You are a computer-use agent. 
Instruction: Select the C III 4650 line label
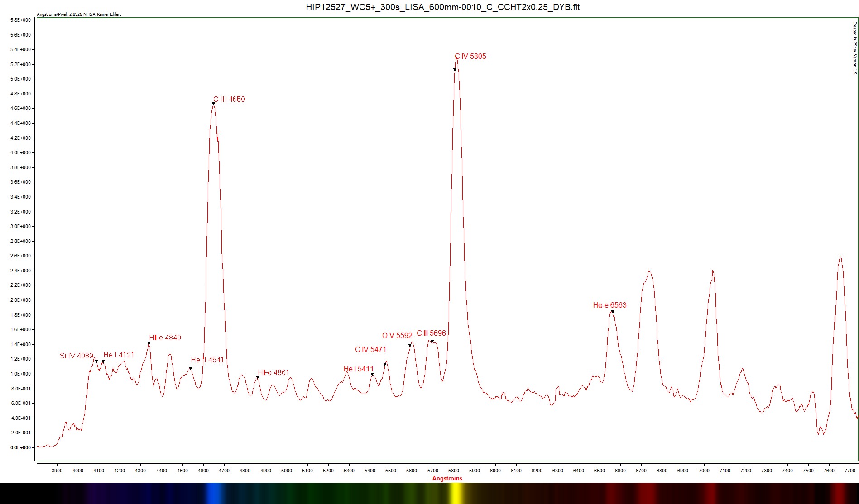tap(229, 100)
